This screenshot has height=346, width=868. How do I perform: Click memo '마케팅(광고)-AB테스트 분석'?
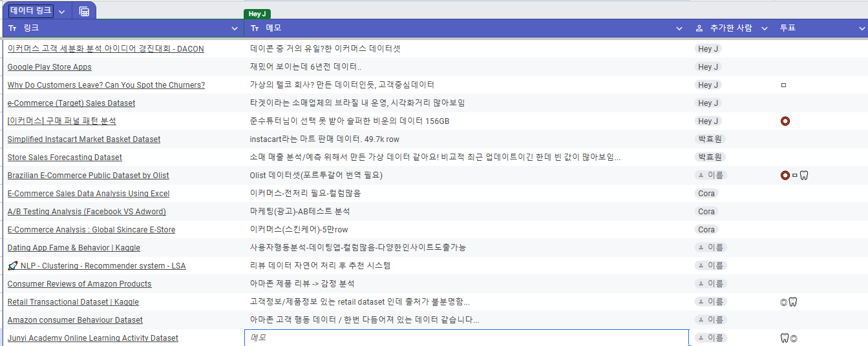300,212
